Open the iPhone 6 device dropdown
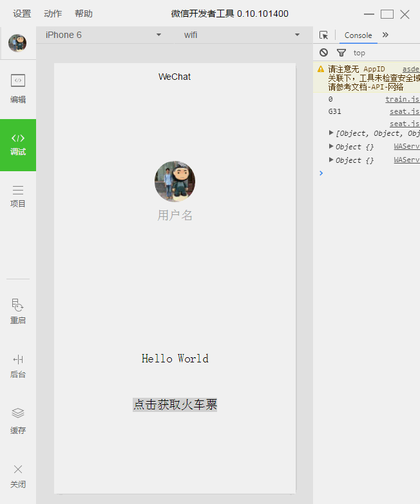This screenshot has height=504, width=420. pyautogui.click(x=103, y=35)
